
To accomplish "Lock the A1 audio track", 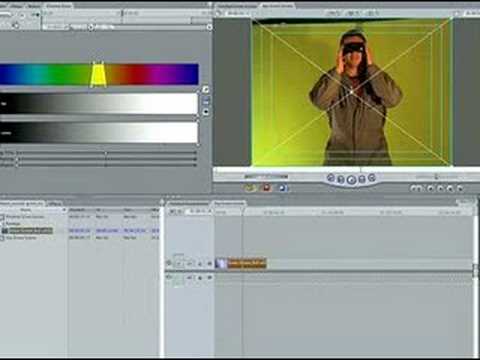I will pos(200,277).
